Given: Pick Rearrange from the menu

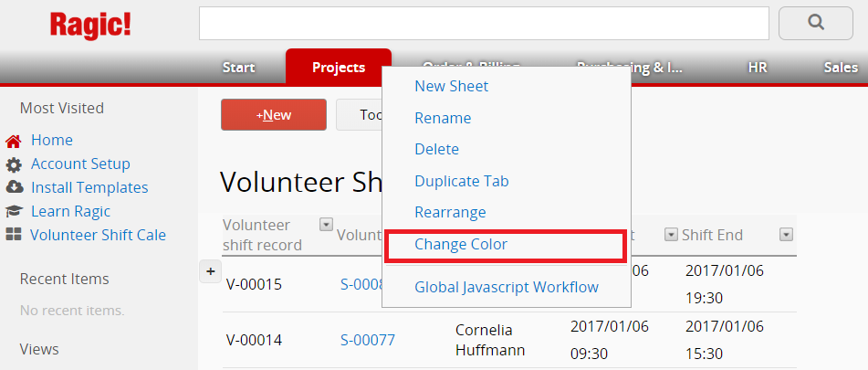Looking at the screenshot, I should pyautogui.click(x=451, y=212).
